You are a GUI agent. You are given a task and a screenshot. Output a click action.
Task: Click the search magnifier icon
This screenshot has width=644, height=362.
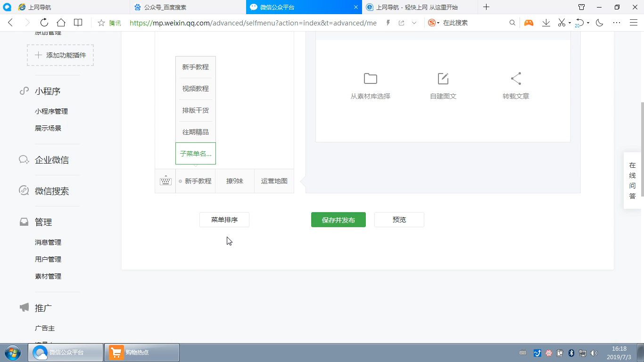pyautogui.click(x=512, y=23)
